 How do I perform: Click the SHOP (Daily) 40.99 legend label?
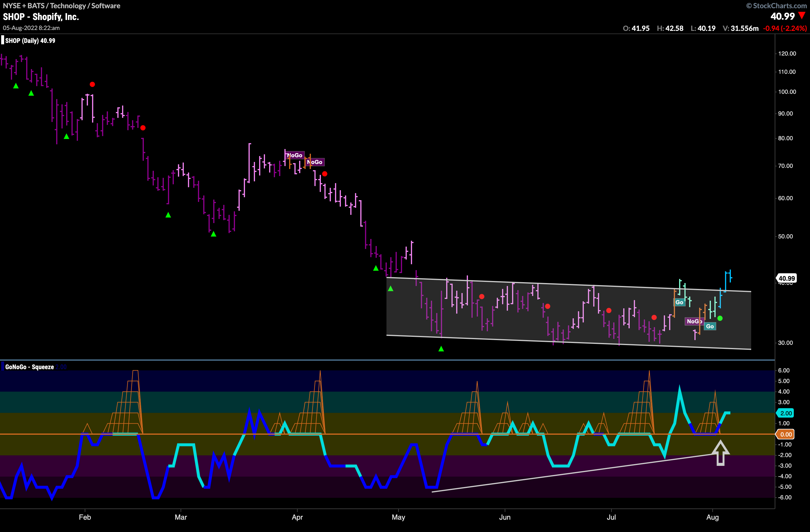click(30, 41)
